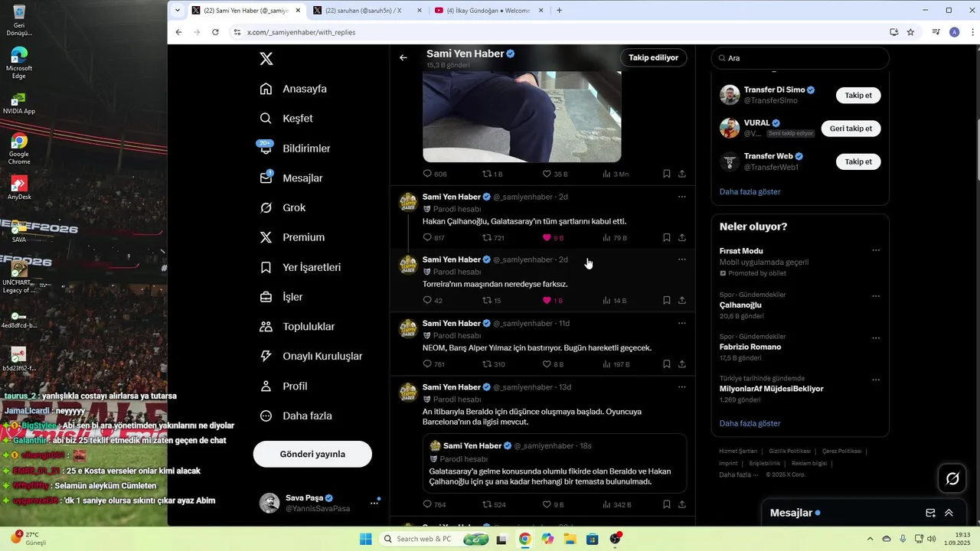Screen dimensions: 980x551
Task: Open Grok floating button
Action: tap(952, 479)
